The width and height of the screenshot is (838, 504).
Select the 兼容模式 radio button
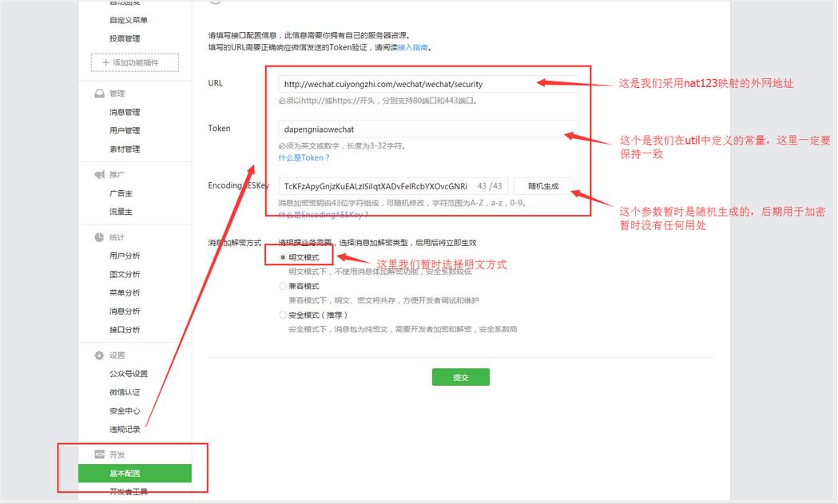tap(283, 287)
